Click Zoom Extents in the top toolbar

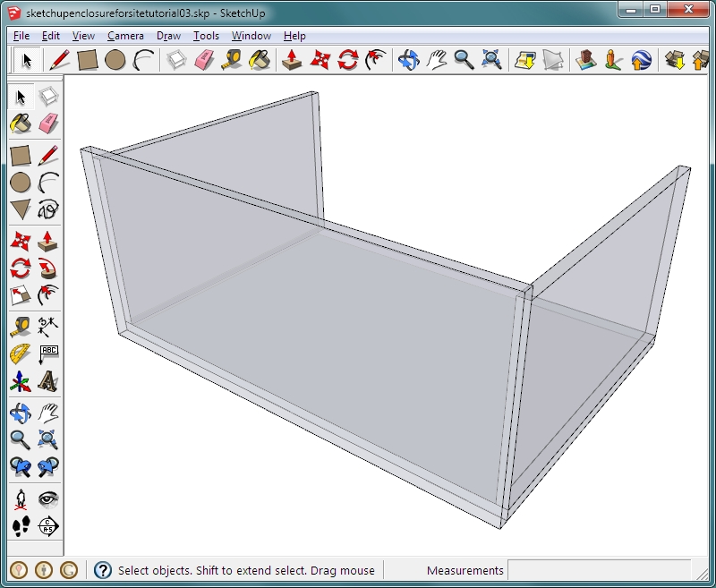point(491,60)
